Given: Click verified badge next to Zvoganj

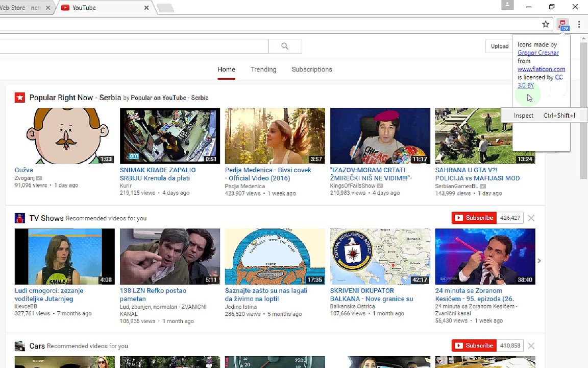Looking at the screenshot, I should click(39, 178).
